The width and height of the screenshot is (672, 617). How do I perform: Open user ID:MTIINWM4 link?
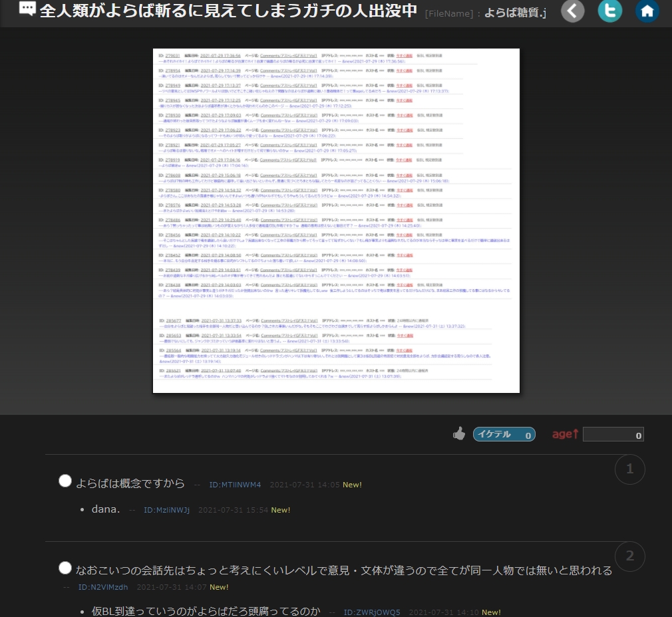(235, 485)
